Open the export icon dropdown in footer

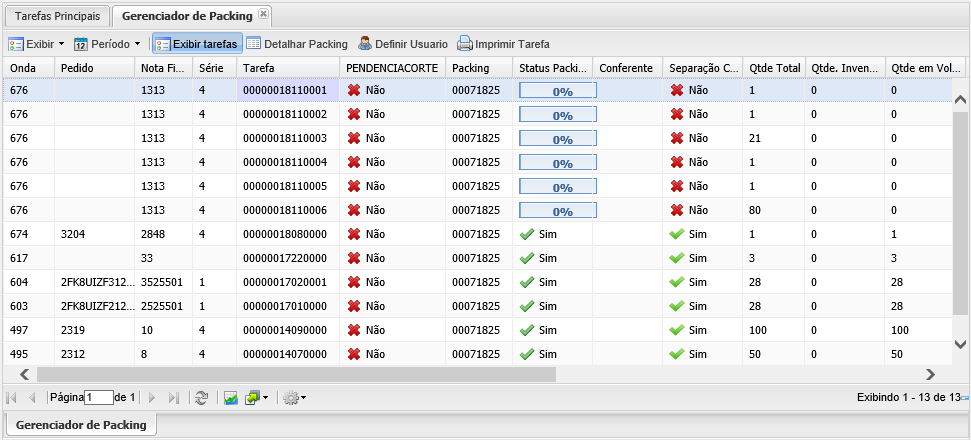pos(257,398)
